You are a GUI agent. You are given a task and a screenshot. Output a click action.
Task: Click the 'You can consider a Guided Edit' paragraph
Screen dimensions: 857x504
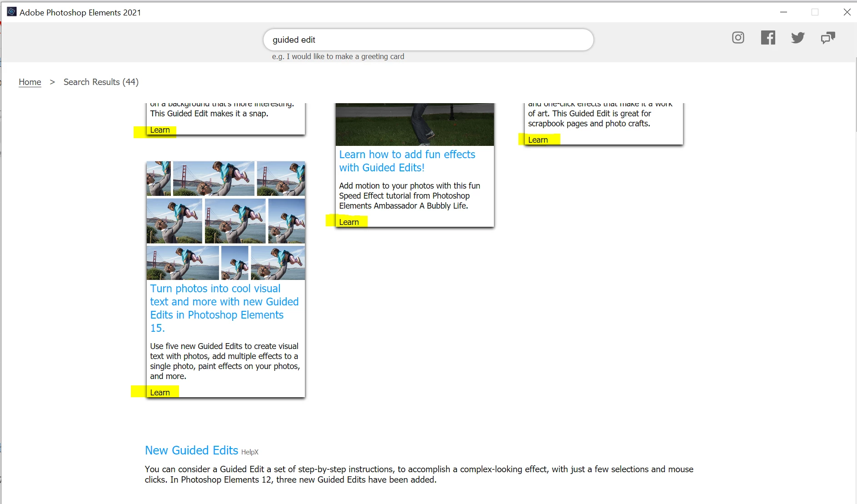[419, 474]
